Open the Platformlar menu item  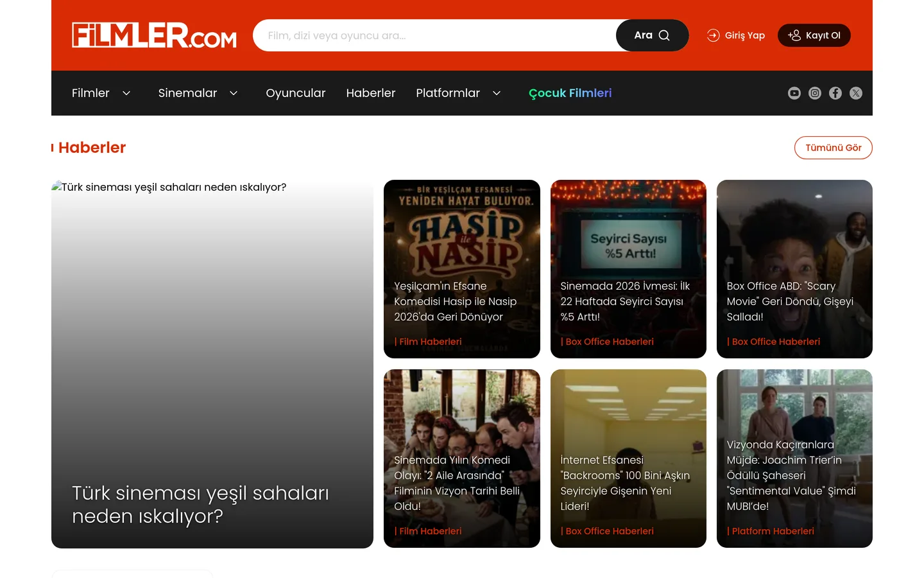point(448,93)
